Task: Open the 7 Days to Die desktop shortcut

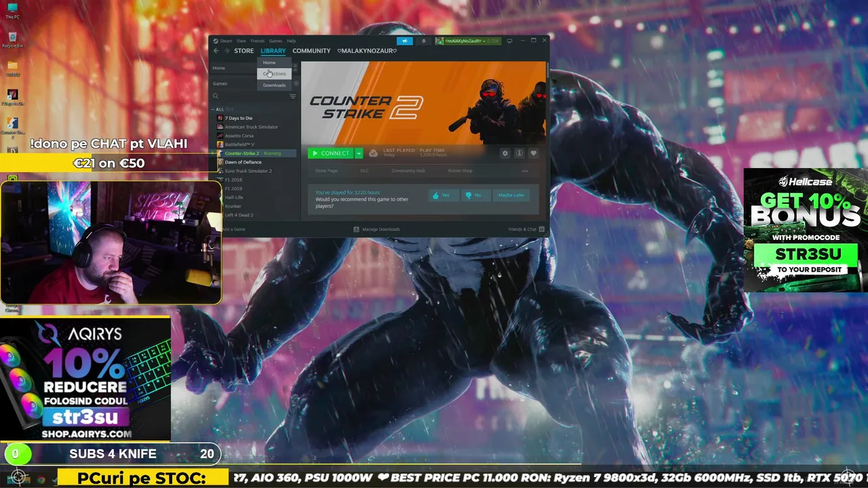Action: click(x=12, y=97)
